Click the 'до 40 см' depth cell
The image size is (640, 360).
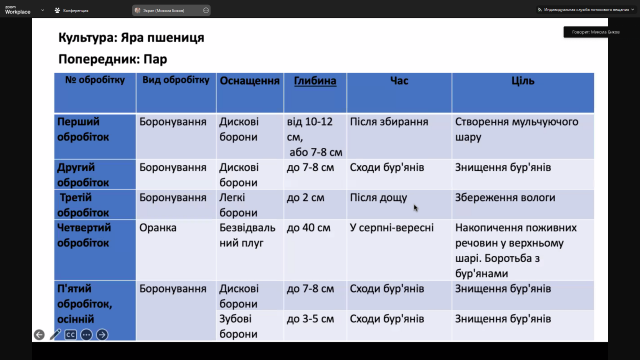pyautogui.click(x=315, y=250)
